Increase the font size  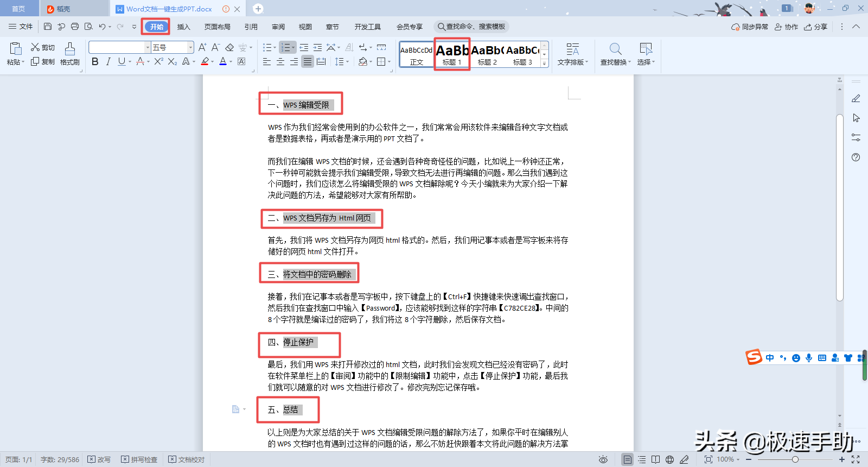tap(202, 47)
